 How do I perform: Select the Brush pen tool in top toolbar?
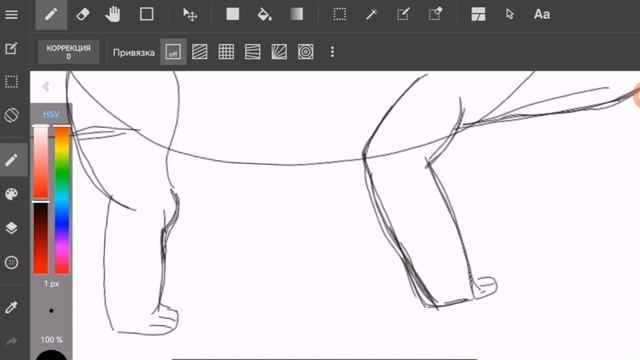coord(51,15)
